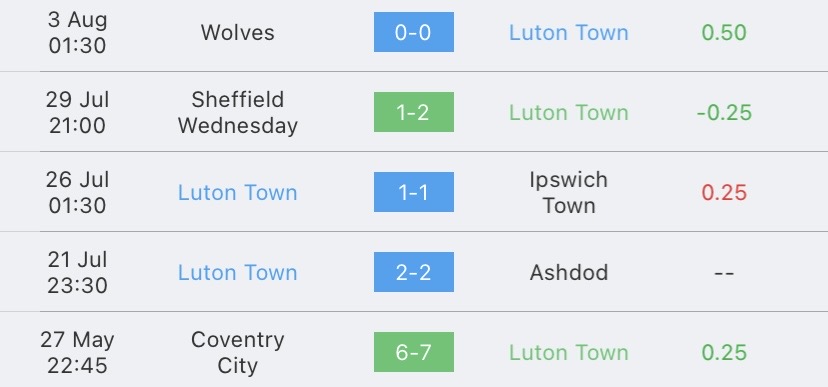Click Luton Town in the Ashdod row
This screenshot has height=387, width=828.
click(238, 272)
